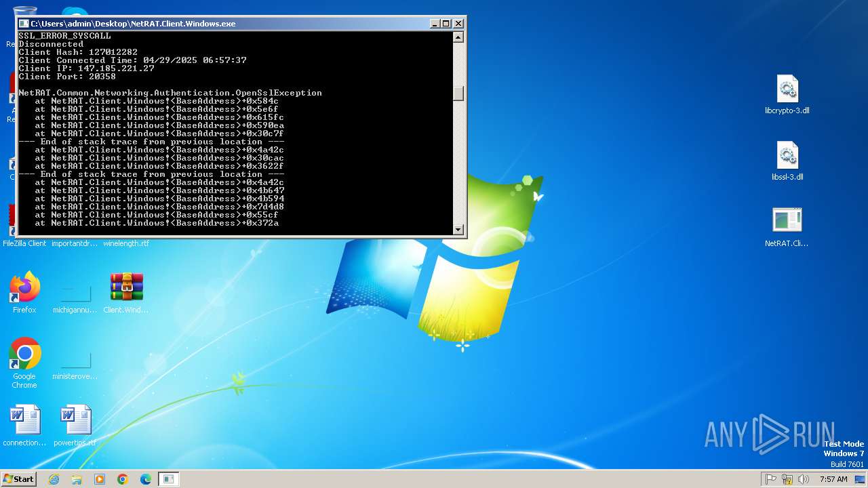Close the NetRAT console window

click(x=458, y=23)
